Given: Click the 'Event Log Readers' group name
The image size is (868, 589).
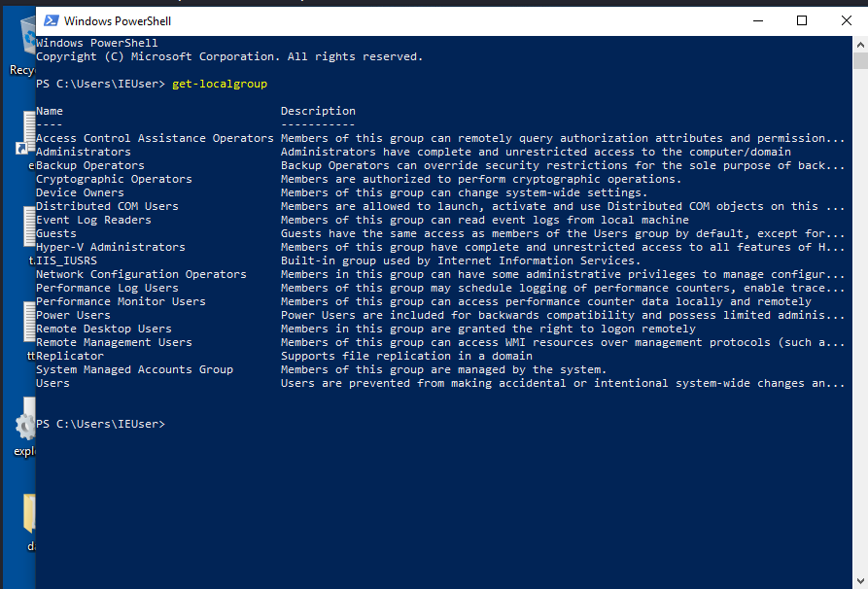Looking at the screenshot, I should [93, 220].
